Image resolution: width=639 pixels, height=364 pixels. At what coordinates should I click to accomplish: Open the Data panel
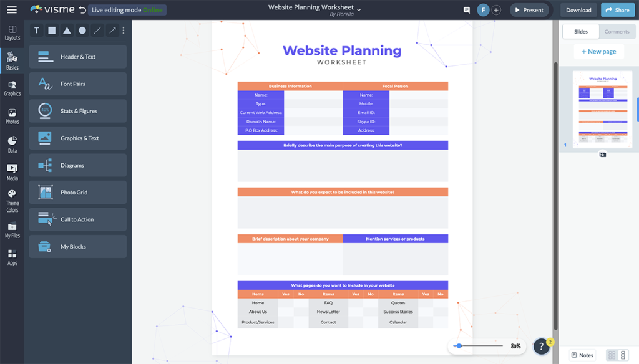(x=12, y=142)
